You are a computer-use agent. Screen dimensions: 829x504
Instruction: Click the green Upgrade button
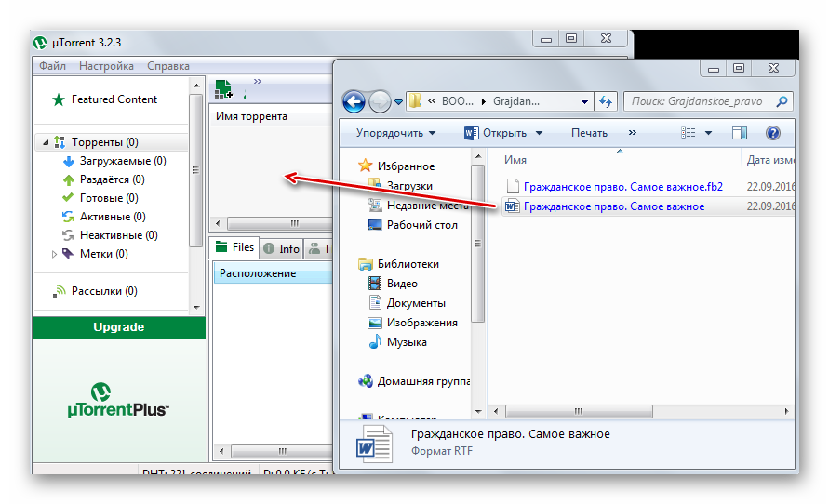tap(119, 327)
